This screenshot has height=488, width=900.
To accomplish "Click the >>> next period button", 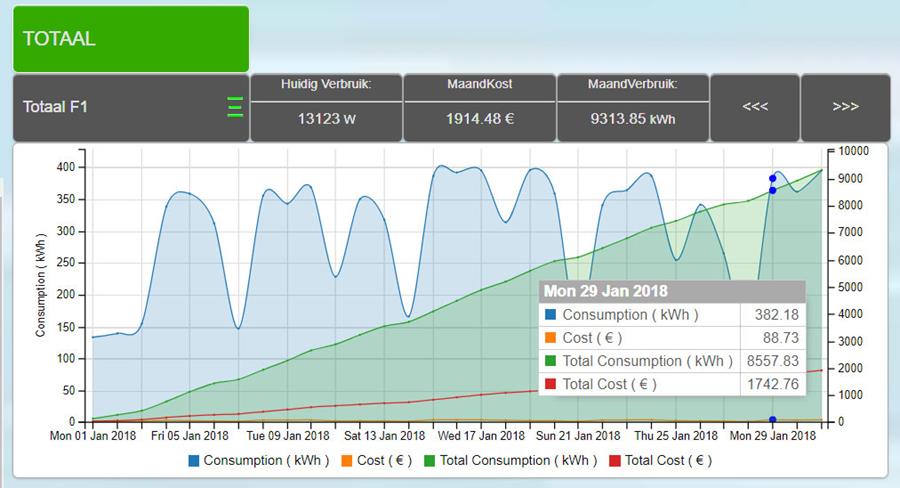I will click(845, 107).
